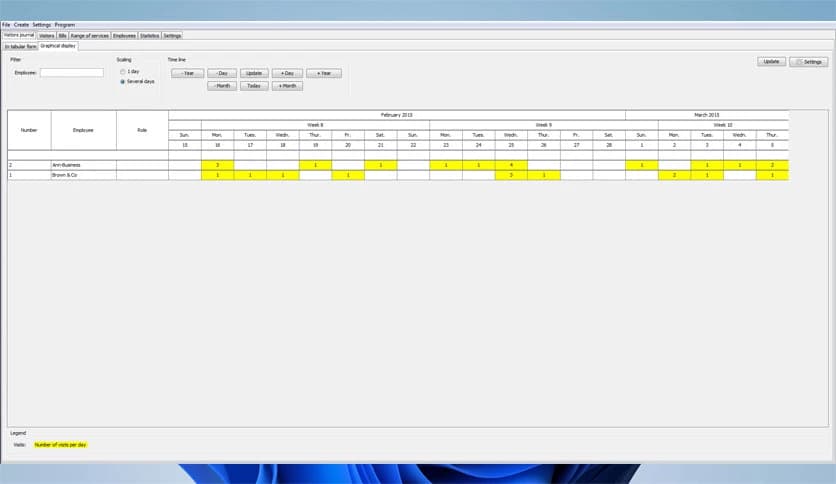Open the Employees tab
Viewport: 836px width, 484px height.
coord(124,36)
